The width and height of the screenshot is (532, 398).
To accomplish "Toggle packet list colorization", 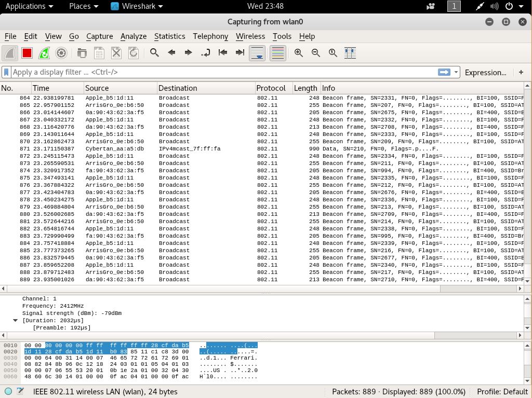I will point(278,53).
